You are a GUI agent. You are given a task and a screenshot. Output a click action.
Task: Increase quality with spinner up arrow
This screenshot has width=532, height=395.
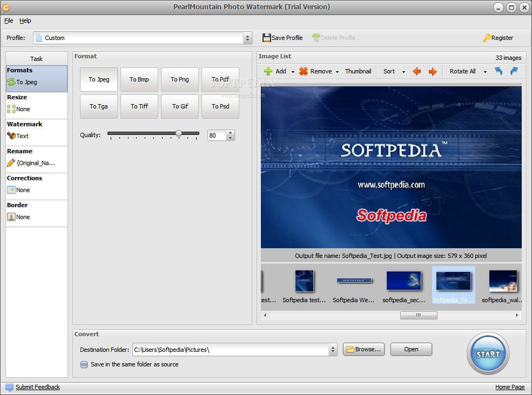231,133
